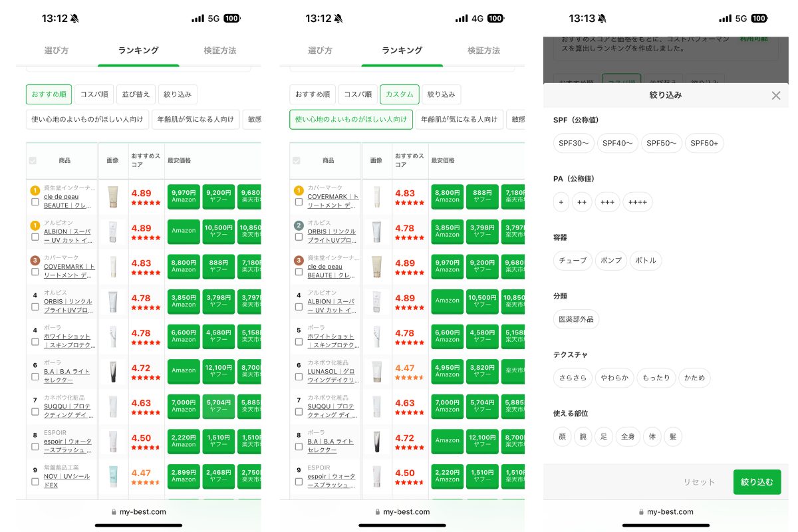Tap my-best.com address bar in right screenshot

[665, 512]
